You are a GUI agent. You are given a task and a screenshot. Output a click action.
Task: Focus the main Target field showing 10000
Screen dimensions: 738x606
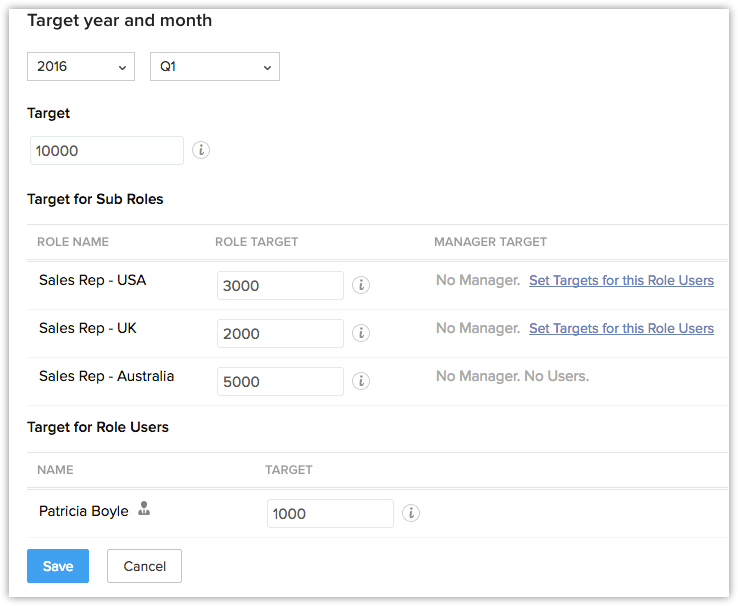[x=105, y=150]
